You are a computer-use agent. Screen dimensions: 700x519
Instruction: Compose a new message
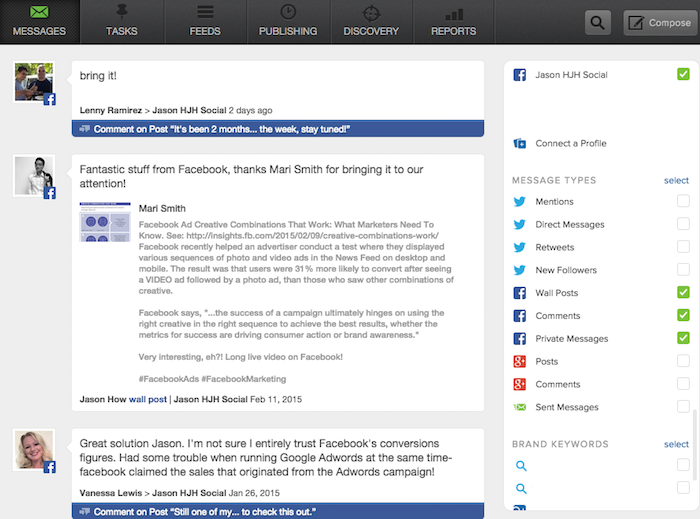[660, 22]
